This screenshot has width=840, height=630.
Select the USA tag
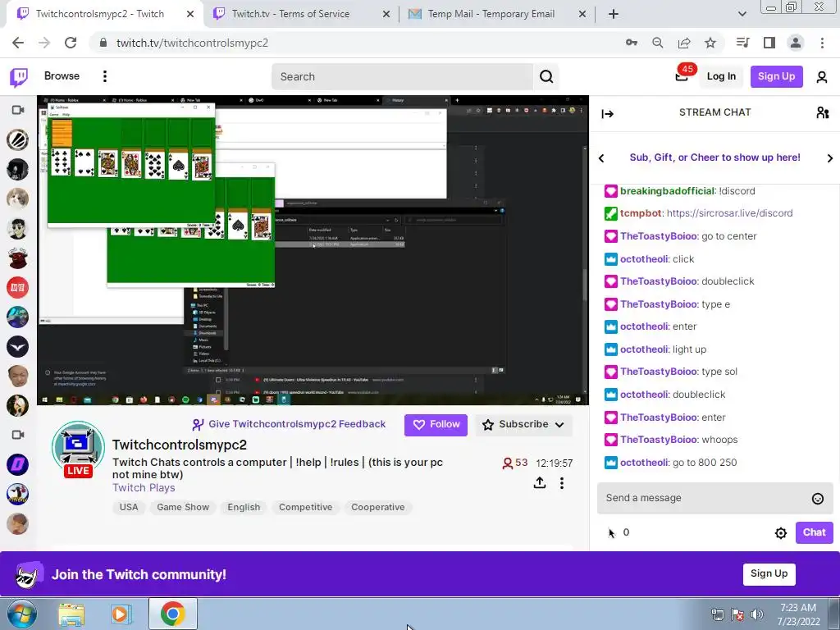click(x=129, y=507)
